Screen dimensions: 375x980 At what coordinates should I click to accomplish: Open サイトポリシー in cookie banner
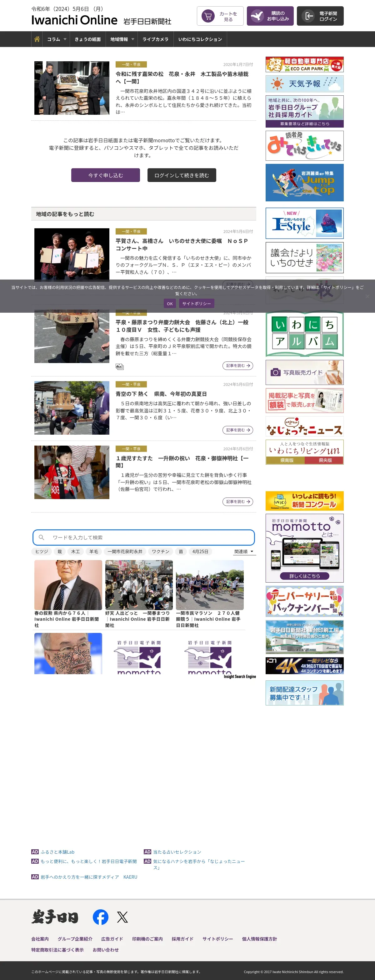(196, 303)
